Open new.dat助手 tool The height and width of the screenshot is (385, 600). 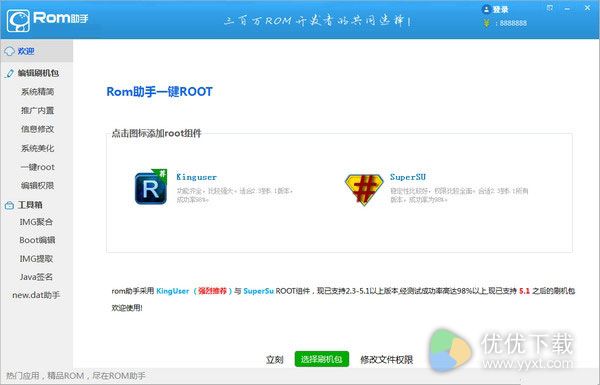point(36,295)
